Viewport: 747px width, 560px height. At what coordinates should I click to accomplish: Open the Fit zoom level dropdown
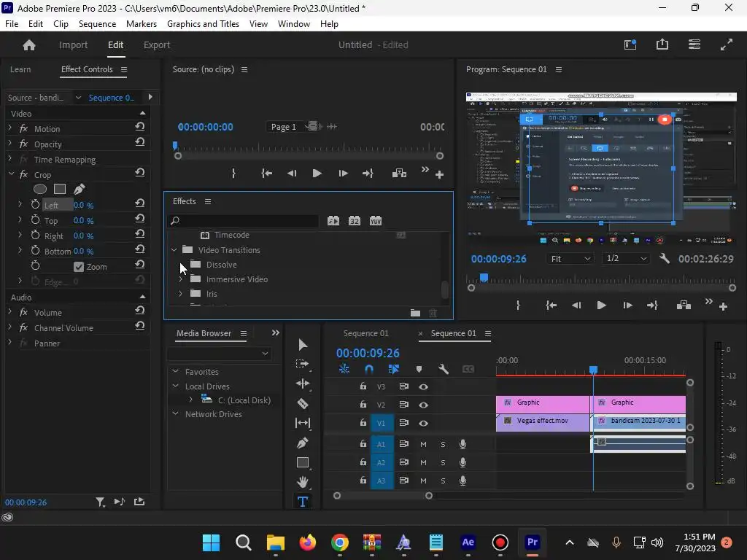click(570, 259)
